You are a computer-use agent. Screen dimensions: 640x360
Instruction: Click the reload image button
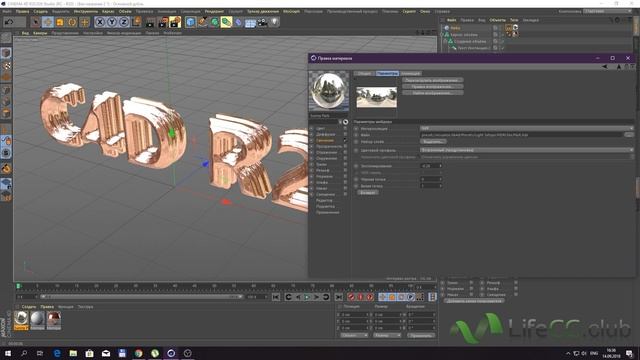pyautogui.click(x=433, y=80)
